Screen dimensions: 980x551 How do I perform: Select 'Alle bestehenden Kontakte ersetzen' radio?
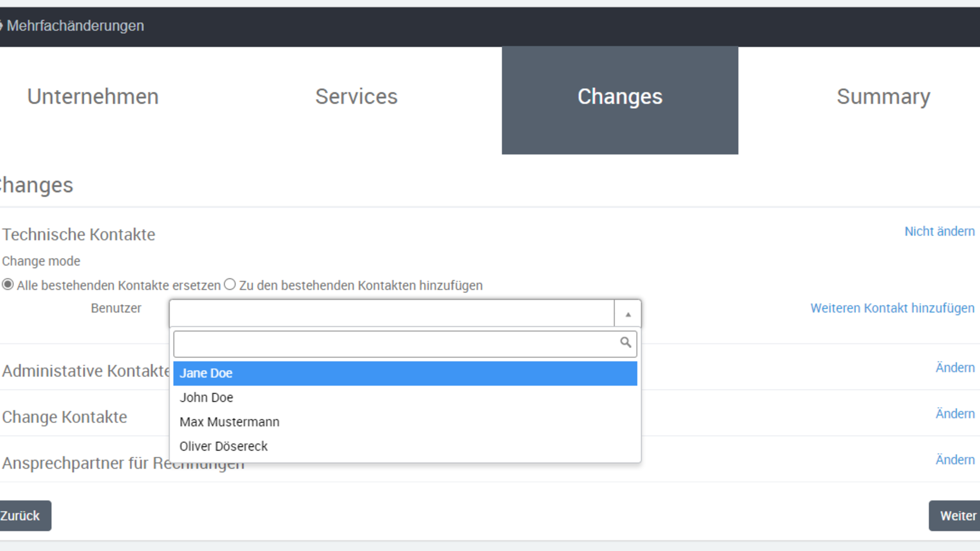8,284
